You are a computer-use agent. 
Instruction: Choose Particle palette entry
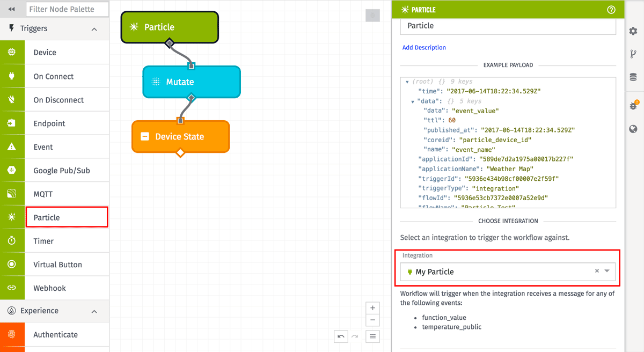point(67,217)
